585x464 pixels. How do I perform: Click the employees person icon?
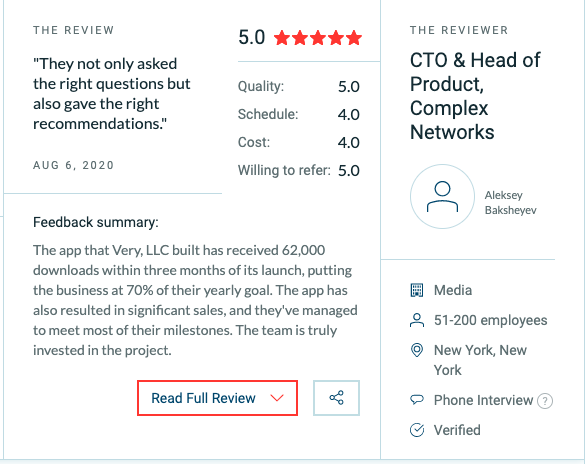[417, 320]
